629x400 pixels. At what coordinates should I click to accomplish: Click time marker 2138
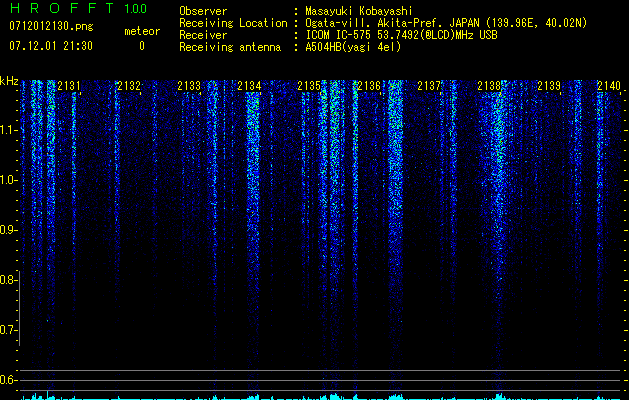click(489, 85)
